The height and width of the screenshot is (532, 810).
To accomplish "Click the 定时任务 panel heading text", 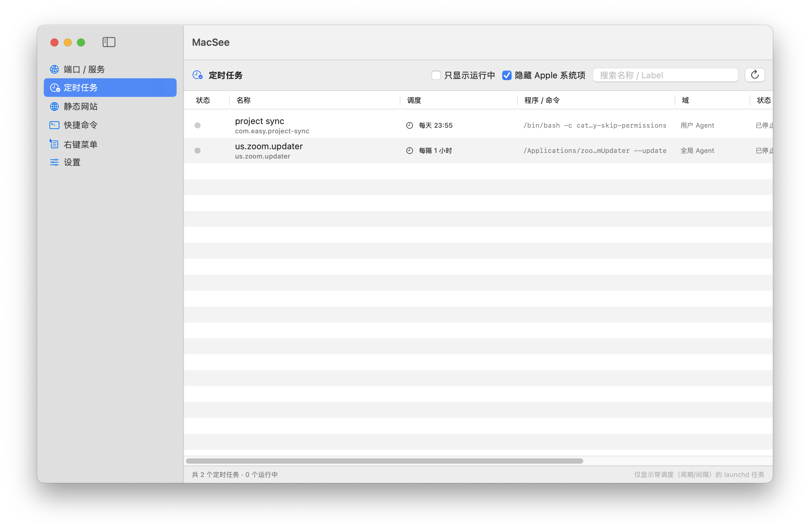I will pyautogui.click(x=225, y=75).
